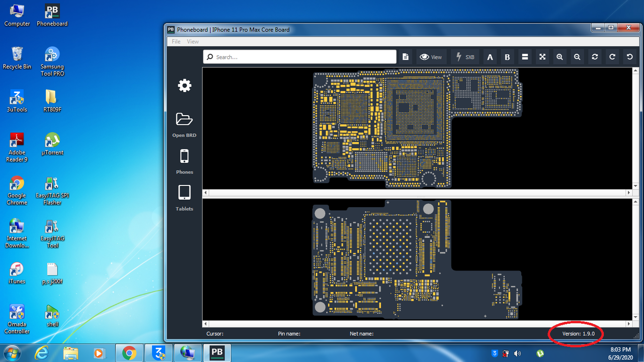Open the Windows Start button
The image size is (644, 362).
pyautogui.click(x=11, y=353)
